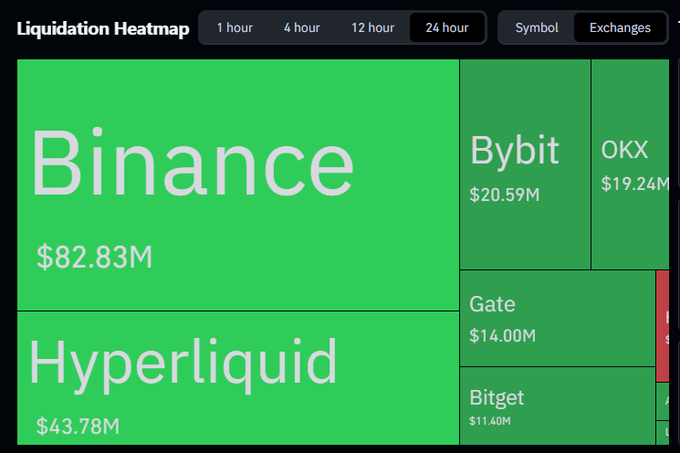
Task: Click the $43.78M Hyperliquid value
Action: (x=78, y=426)
